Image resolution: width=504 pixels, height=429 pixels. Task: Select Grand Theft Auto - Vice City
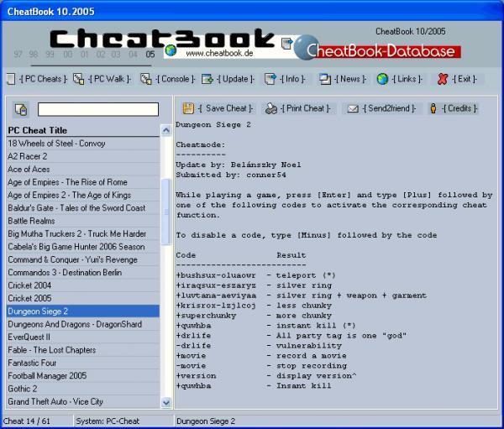click(83, 401)
